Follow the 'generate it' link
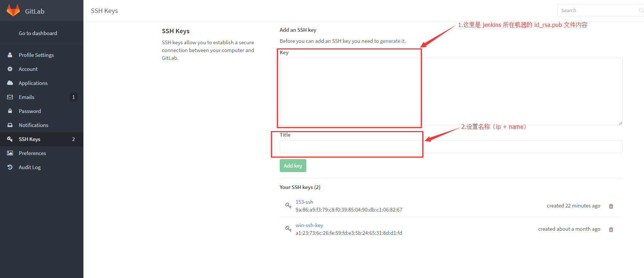The image size is (644, 278). click(x=393, y=41)
